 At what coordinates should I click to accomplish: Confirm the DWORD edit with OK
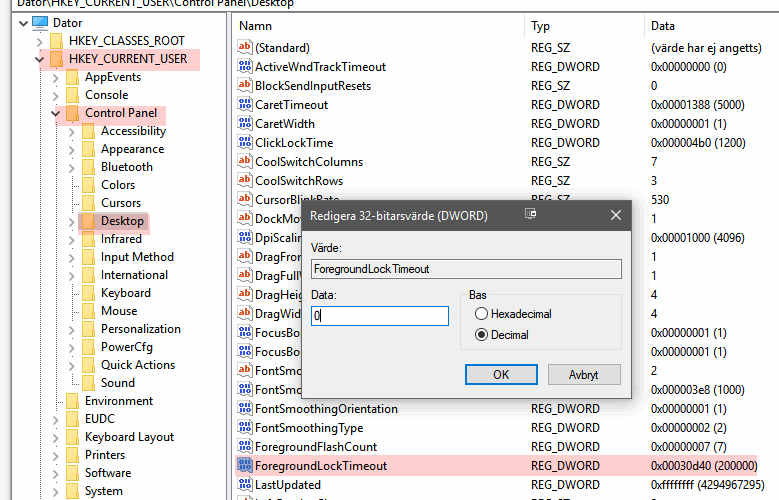(501, 374)
